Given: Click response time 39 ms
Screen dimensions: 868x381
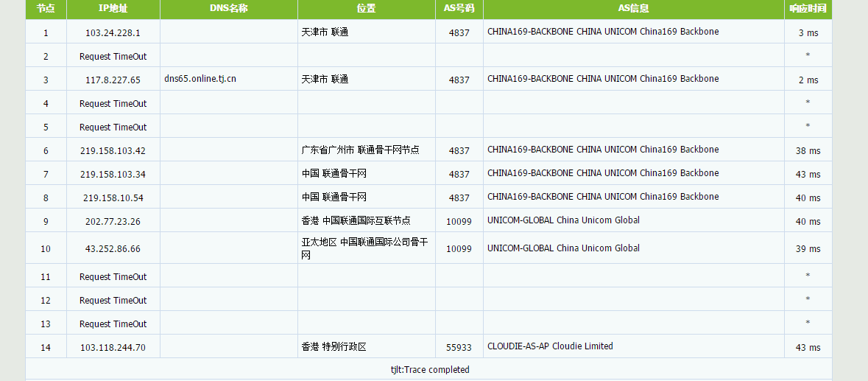Looking at the screenshot, I should pyautogui.click(x=808, y=248).
